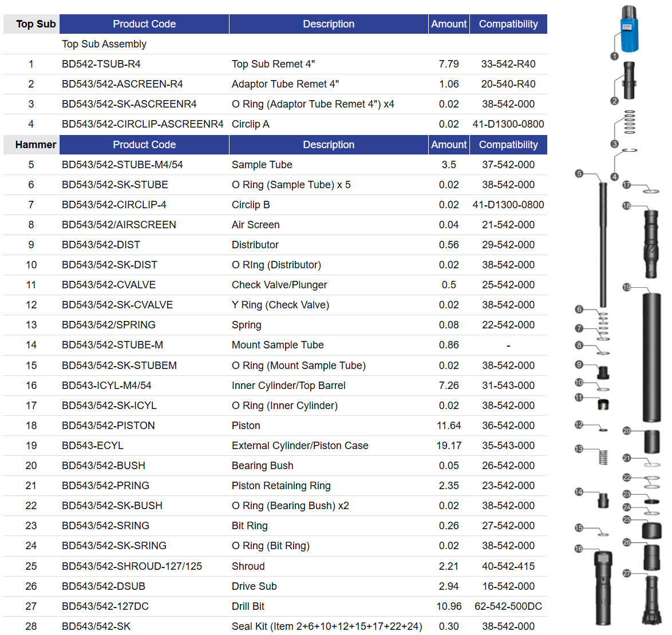Select amount value 11.64 for Piston

point(449,426)
